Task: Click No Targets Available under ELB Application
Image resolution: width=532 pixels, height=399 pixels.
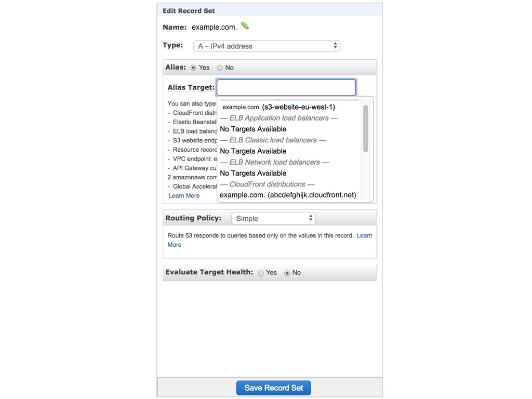Action: [253, 129]
